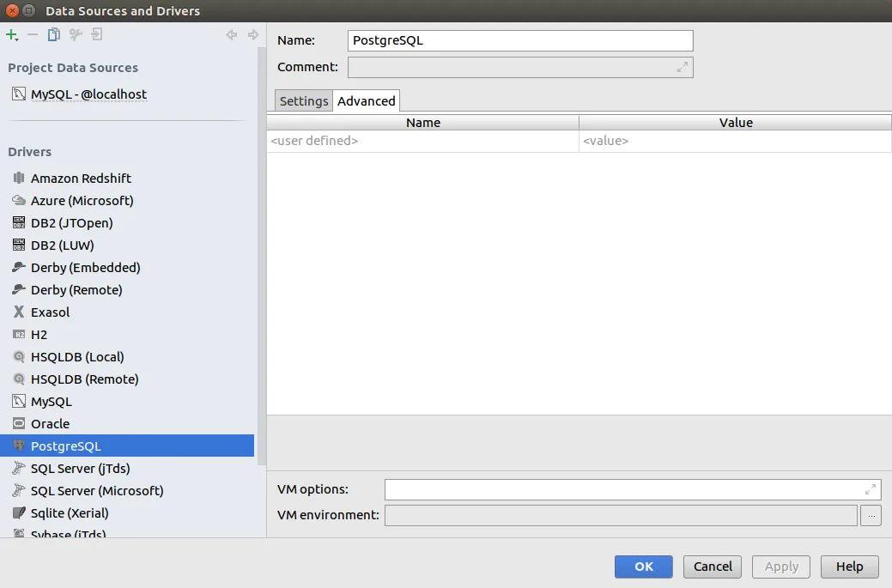This screenshot has width=892, height=588.
Task: Sort by the Name column header
Action: point(422,122)
